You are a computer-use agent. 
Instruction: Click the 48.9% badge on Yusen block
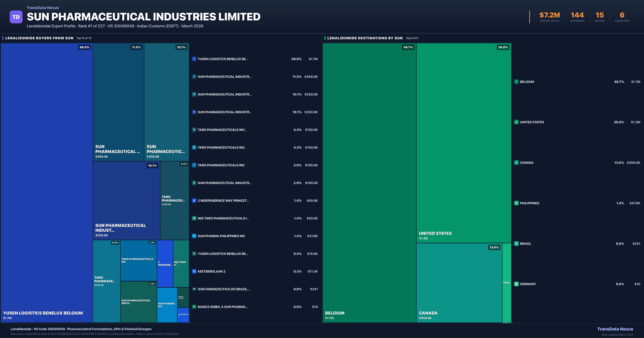pyautogui.click(x=84, y=47)
